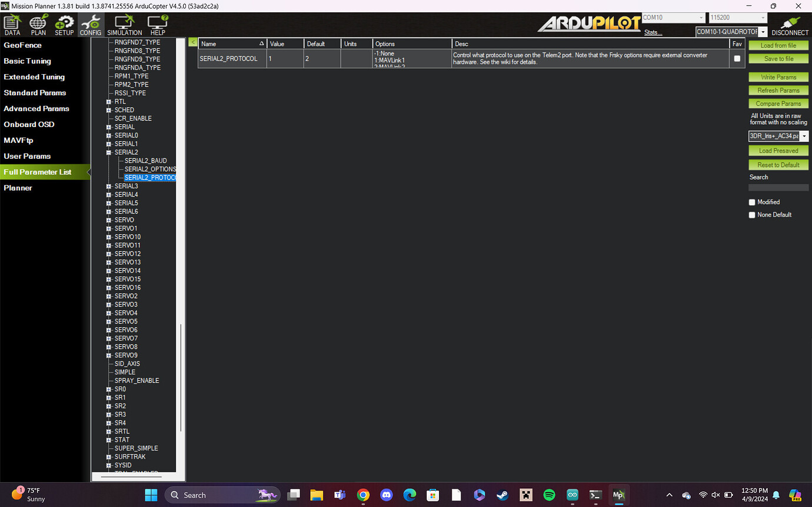The image size is (812, 507).
Task: Switch to Standard Params section
Action: (35, 93)
